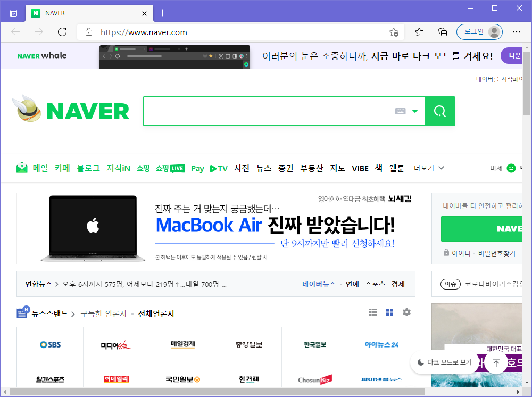This screenshot has height=397, width=532.
Task: Click the NAVER logo
Action: pyautogui.click(x=88, y=111)
